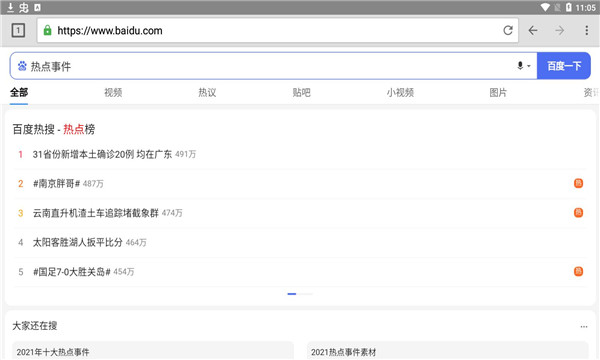Click the Baidu paw logo in search box
600x360 pixels.
(22, 66)
